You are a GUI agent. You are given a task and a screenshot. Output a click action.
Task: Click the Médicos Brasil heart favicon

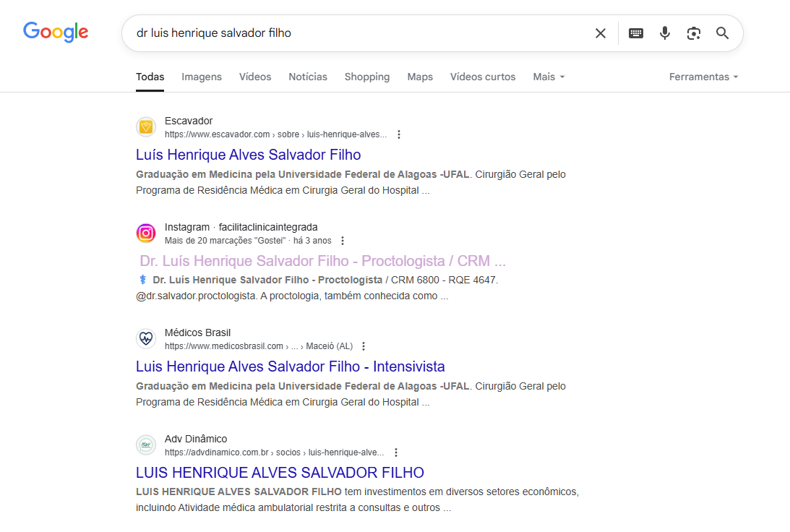tap(146, 338)
